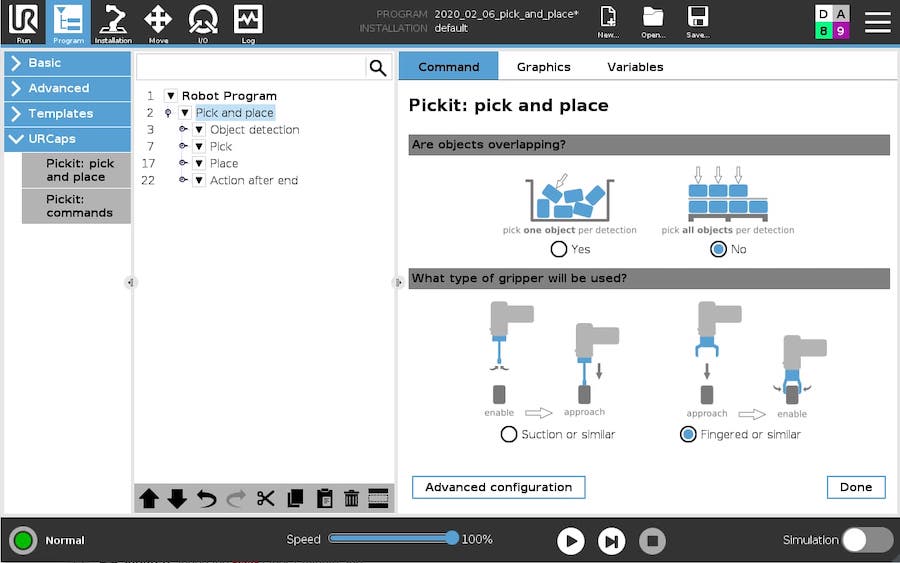
Task: Collapse the Pick node arrow
Action: point(199,146)
